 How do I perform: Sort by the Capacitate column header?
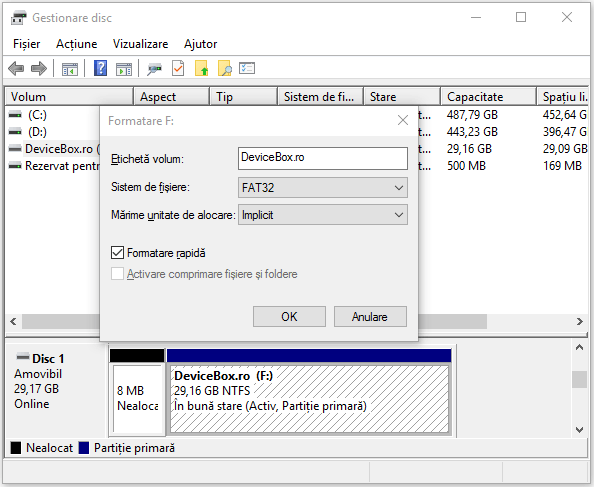tap(489, 97)
